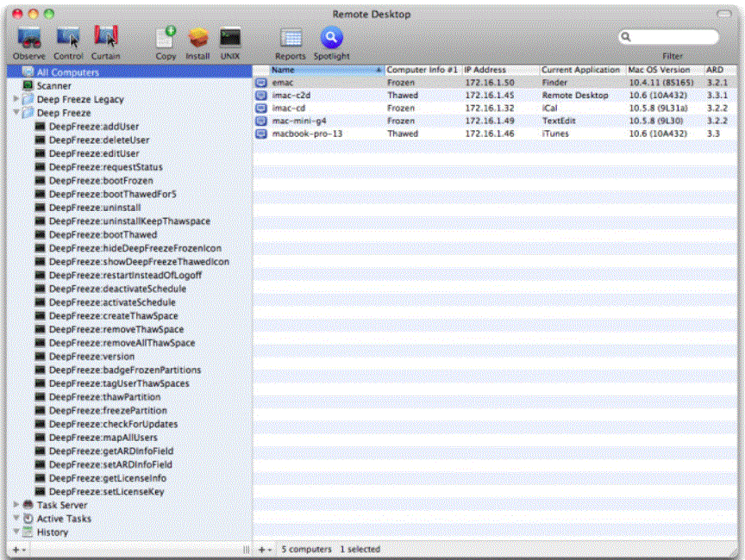Expand the Deep Freeze Legacy group
745x560 pixels.
[16, 99]
